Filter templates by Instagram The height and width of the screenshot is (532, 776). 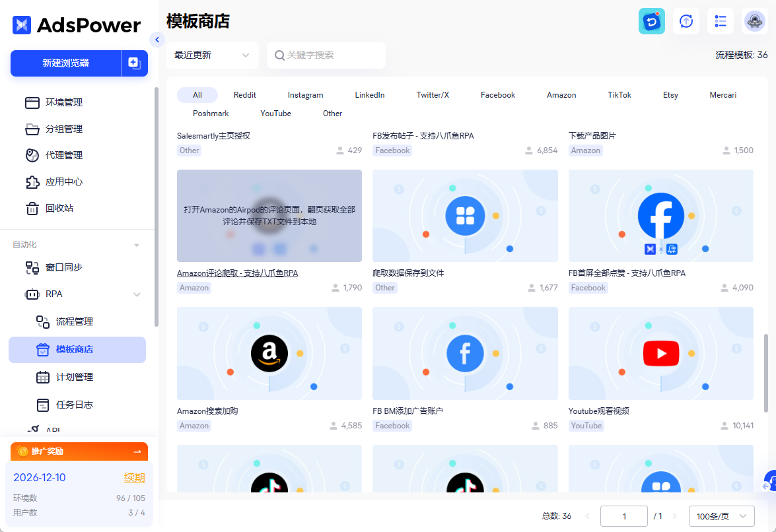click(x=305, y=95)
